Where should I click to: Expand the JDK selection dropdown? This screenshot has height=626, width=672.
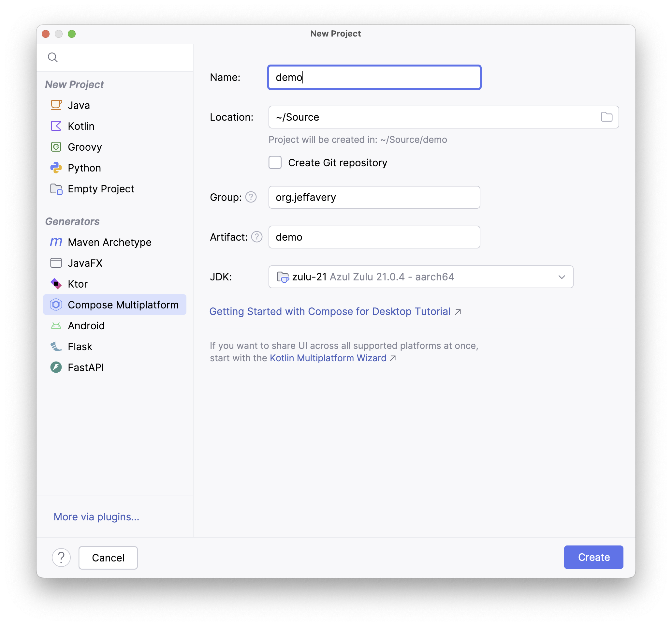click(562, 277)
